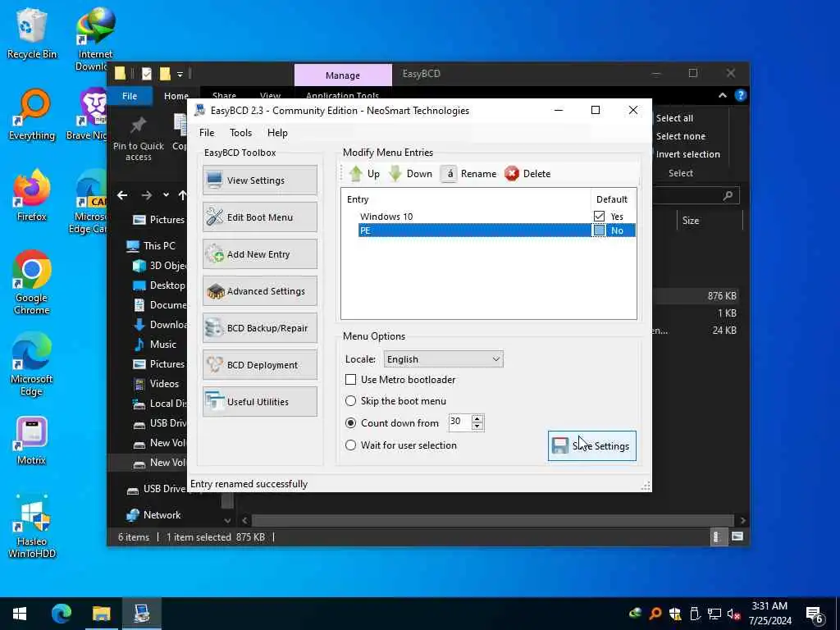The height and width of the screenshot is (630, 840).
Task: Open Motrix desktop shortcut
Action: click(x=32, y=440)
